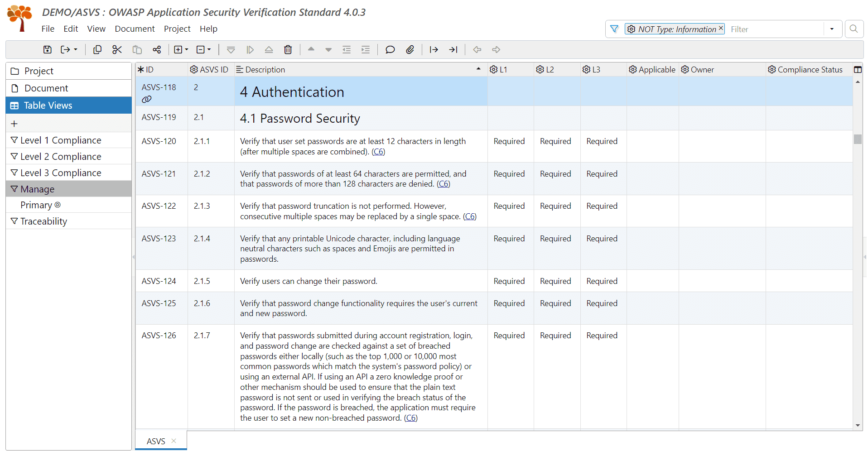The width and height of the screenshot is (868, 451).
Task: Select the Manage view
Action: tap(69, 189)
